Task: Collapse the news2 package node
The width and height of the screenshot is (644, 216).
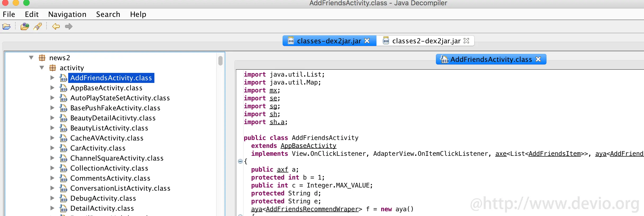Action: coord(31,58)
